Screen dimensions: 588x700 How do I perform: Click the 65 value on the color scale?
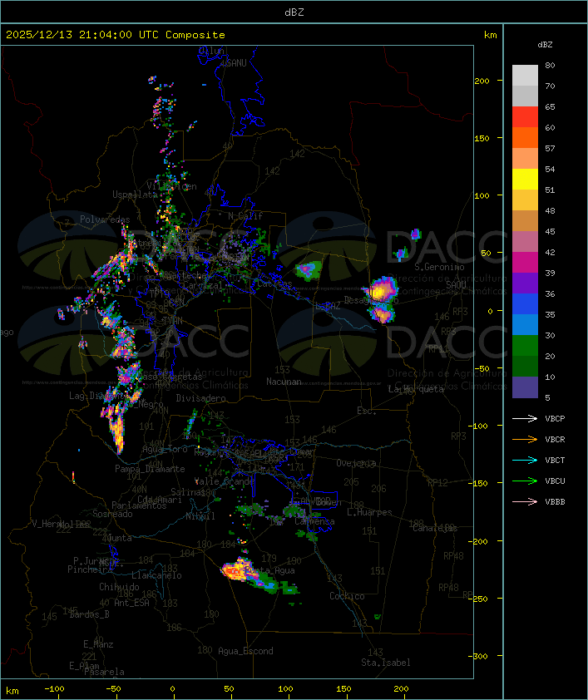(x=550, y=106)
